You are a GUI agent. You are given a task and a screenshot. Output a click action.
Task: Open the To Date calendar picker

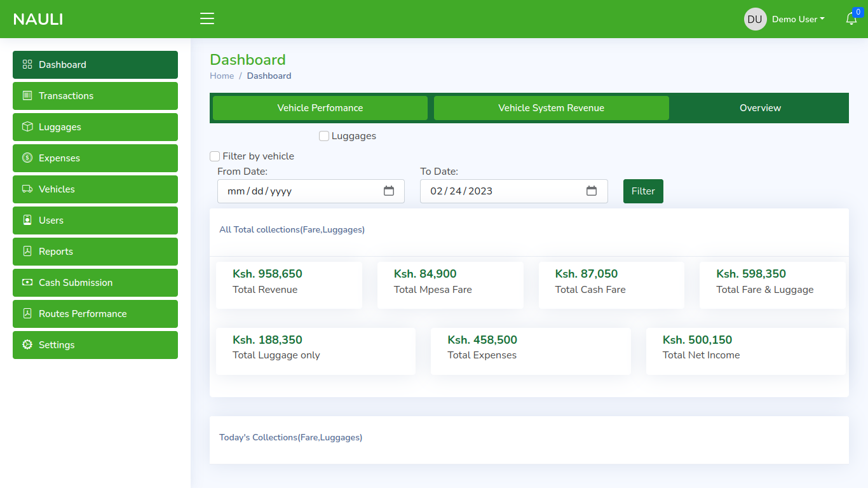pos(592,191)
